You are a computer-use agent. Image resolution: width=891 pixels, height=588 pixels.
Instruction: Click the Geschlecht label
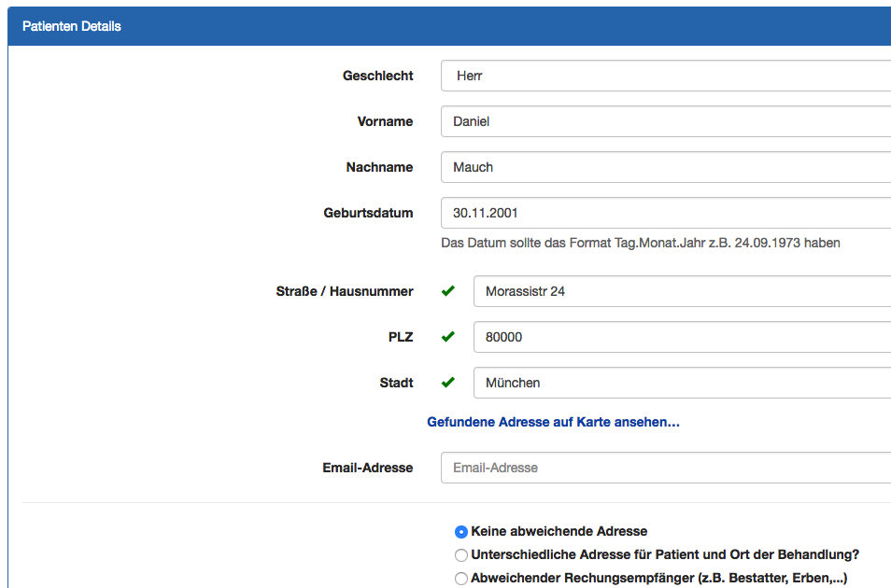tap(377, 76)
